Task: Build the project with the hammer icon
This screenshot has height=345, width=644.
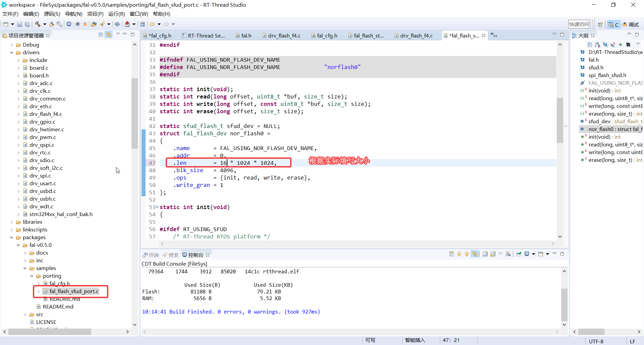Action: [x=38, y=24]
